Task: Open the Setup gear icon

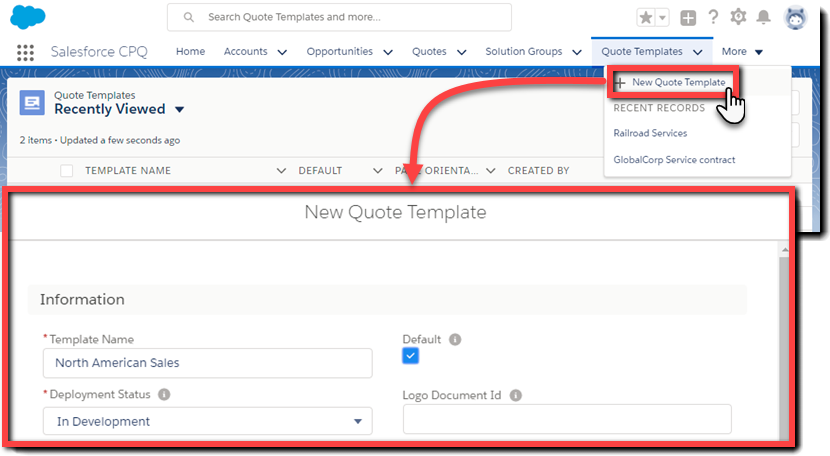Action: [x=739, y=17]
